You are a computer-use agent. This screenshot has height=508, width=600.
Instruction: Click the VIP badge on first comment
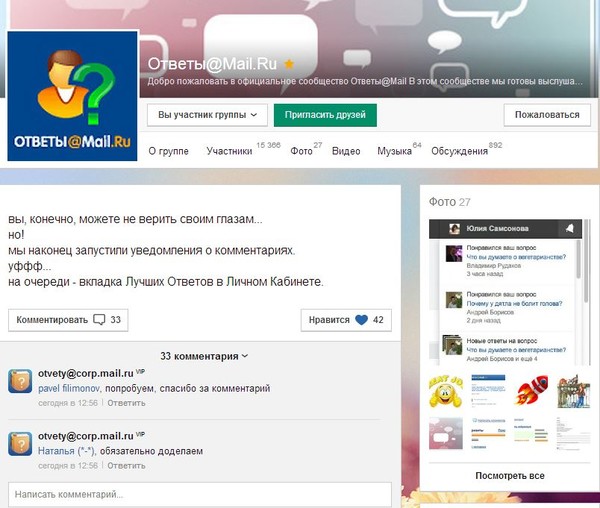pyautogui.click(x=140, y=371)
